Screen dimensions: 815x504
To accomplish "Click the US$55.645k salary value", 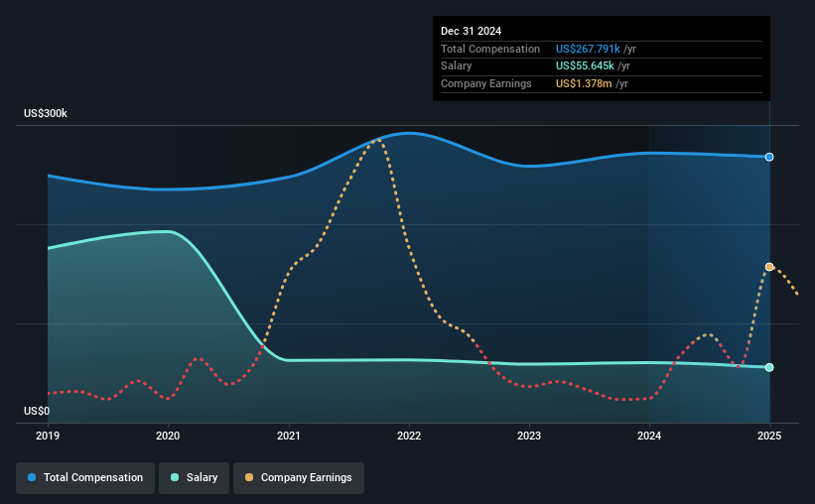I will pos(585,66).
